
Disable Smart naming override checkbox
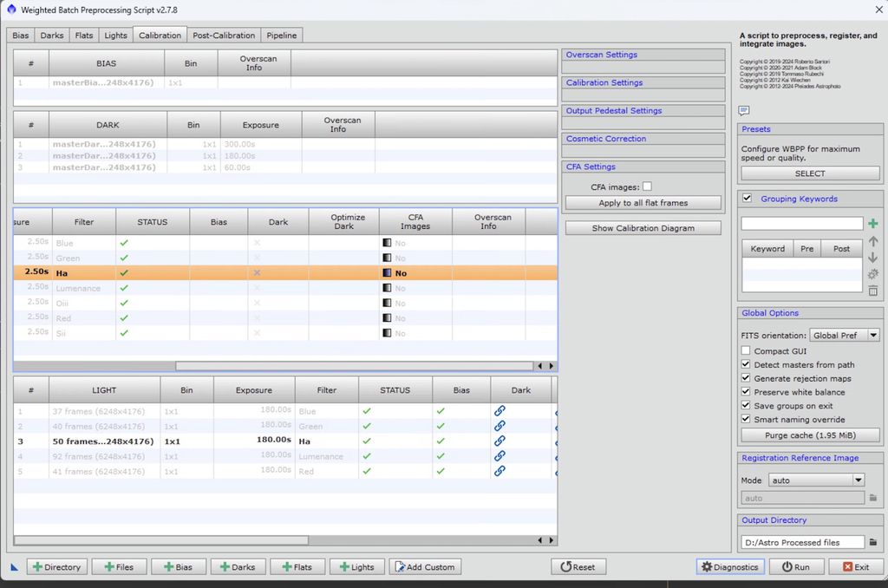pyautogui.click(x=746, y=419)
